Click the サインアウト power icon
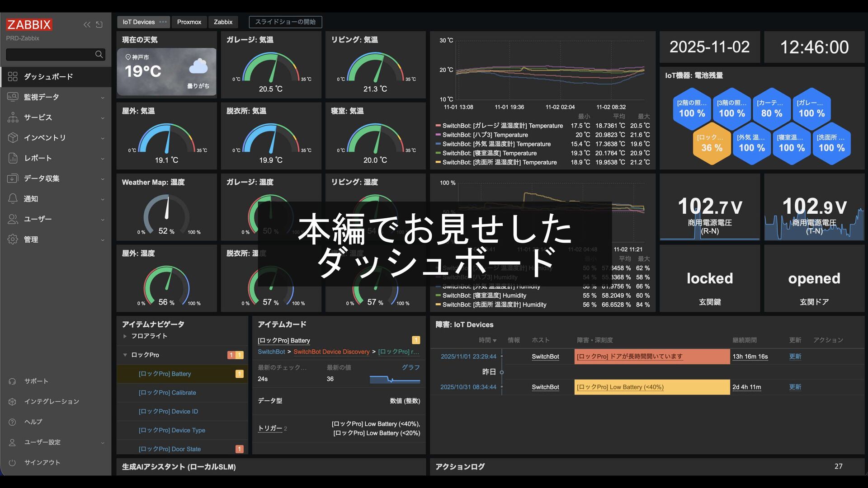Image resolution: width=868 pixels, height=488 pixels. [x=13, y=463]
